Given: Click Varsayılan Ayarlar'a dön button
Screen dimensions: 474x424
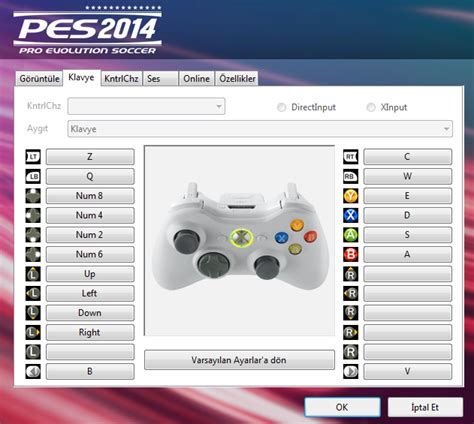Looking at the screenshot, I should click(239, 360).
